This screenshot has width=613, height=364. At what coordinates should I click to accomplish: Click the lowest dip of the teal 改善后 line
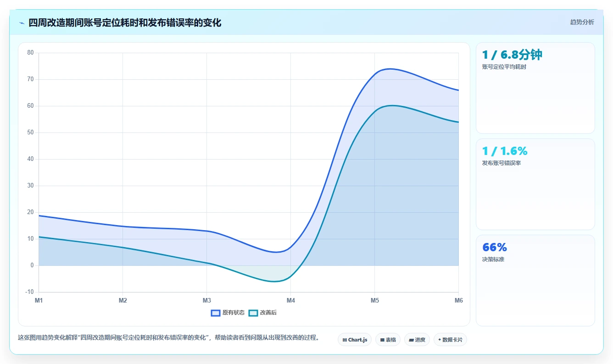[x=274, y=281]
